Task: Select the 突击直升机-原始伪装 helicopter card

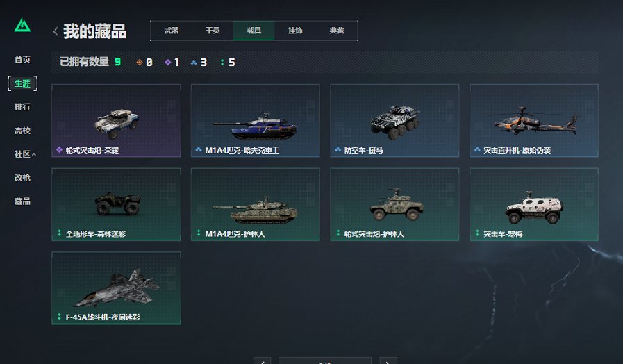Action: [x=534, y=120]
